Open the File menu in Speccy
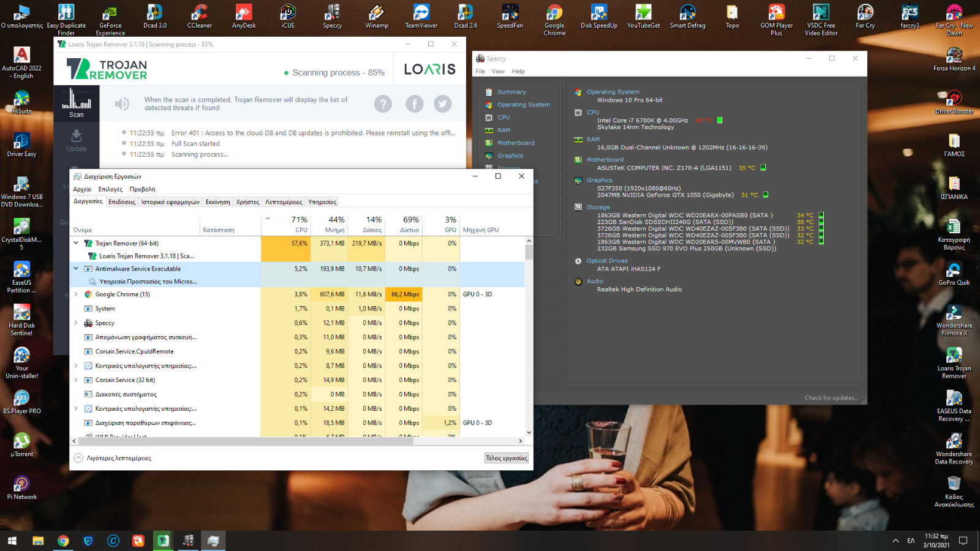Viewport: 980px width, 551px height. point(480,72)
